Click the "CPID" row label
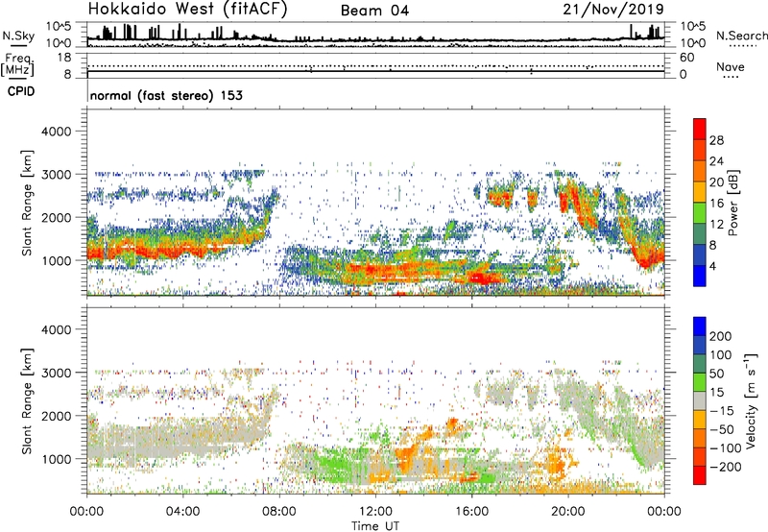 tap(21, 91)
